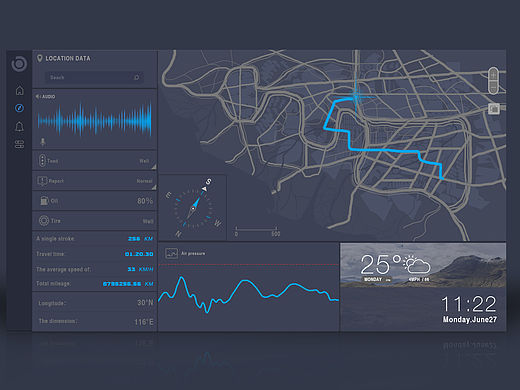Click the Oil 80% value
Image resolution: width=520 pixels, height=390 pixels.
145,201
